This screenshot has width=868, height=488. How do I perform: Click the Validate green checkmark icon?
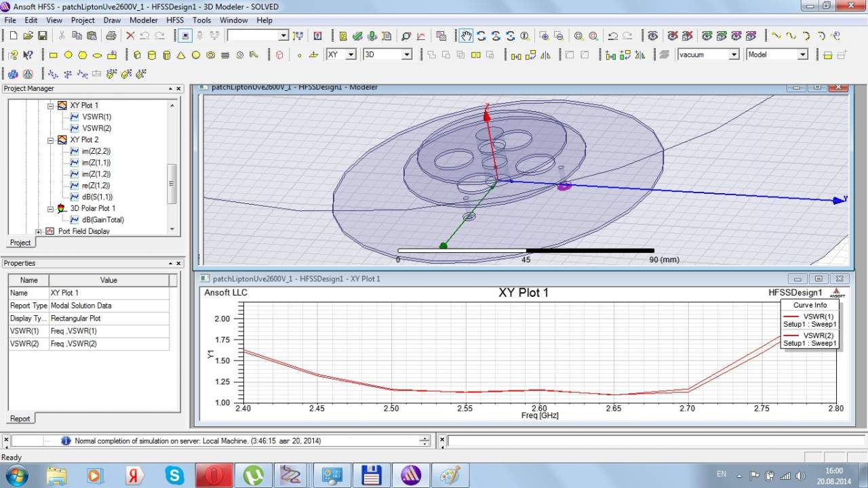click(357, 36)
